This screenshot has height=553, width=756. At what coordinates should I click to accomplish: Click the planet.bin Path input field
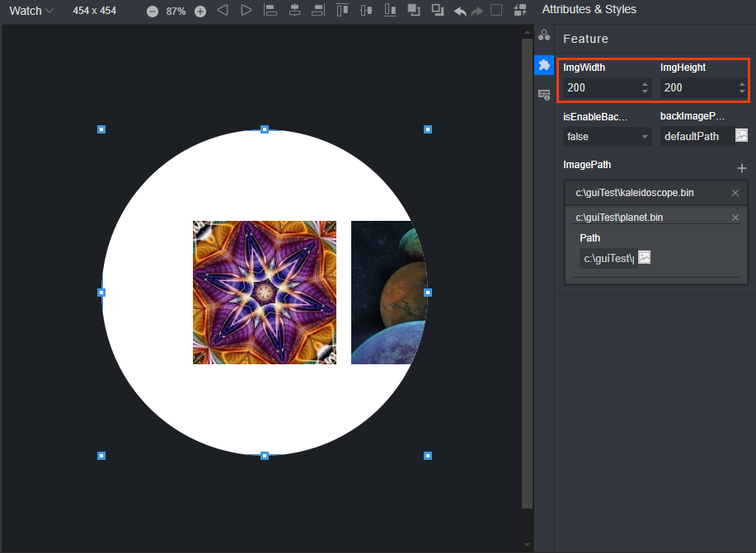point(608,258)
